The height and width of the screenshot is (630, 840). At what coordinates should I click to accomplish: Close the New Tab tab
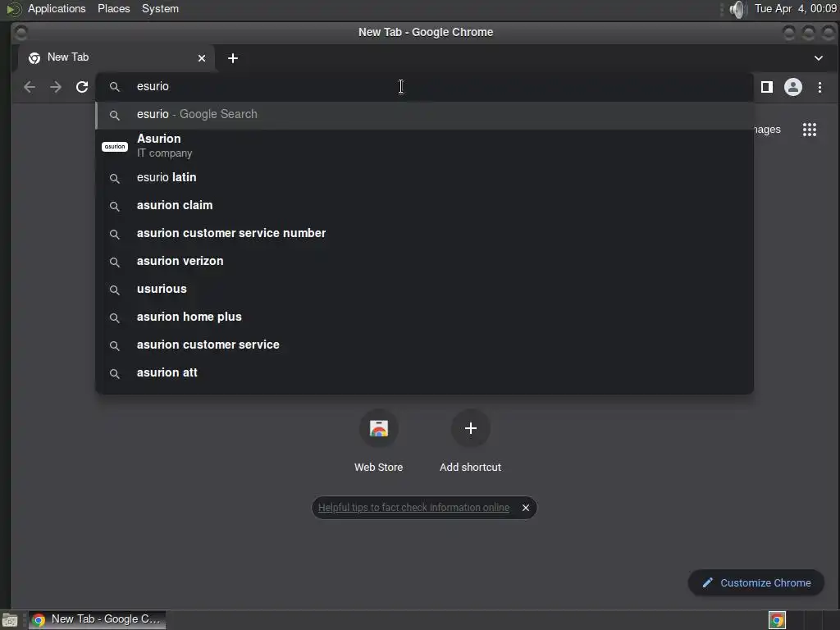click(202, 58)
